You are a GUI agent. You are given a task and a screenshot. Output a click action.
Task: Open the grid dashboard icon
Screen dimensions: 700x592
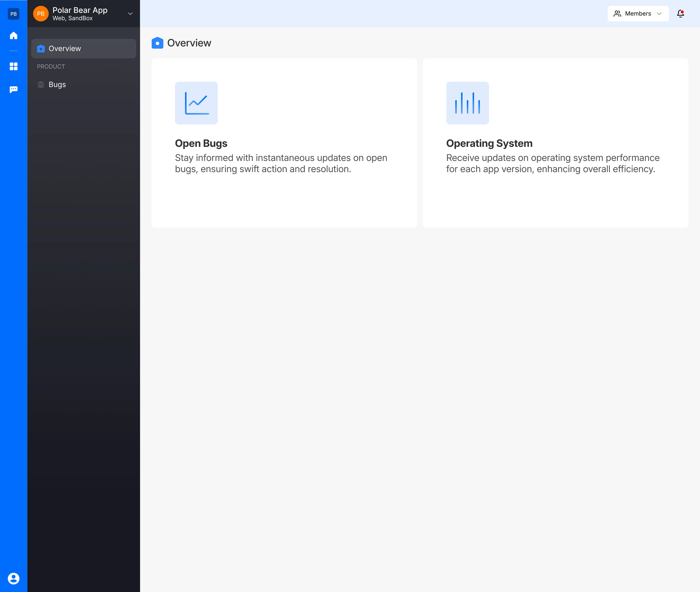click(x=13, y=66)
